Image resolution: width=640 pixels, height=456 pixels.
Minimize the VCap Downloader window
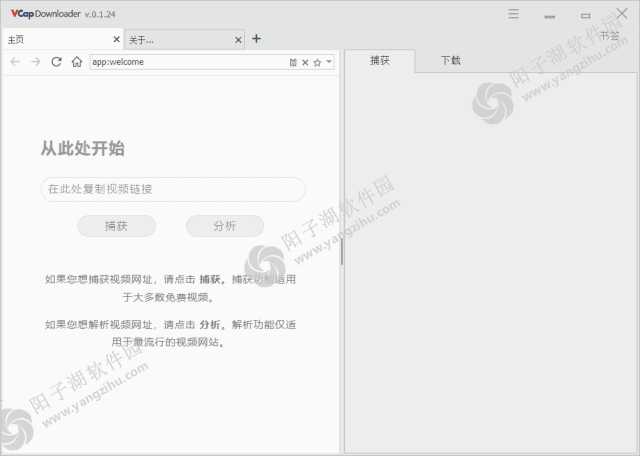click(550, 16)
